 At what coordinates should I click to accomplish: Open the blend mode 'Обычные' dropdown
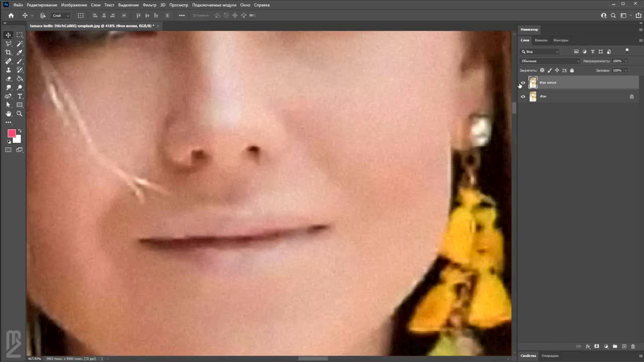click(549, 61)
